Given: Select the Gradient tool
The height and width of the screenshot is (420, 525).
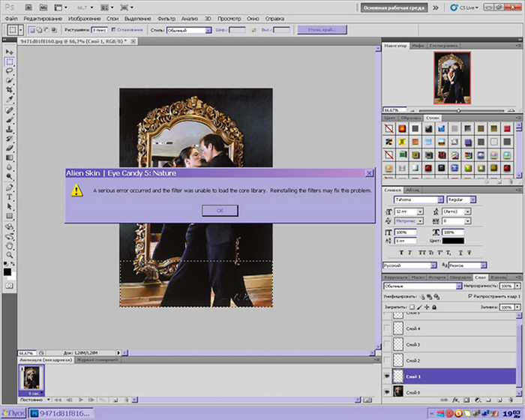Looking at the screenshot, I should coord(9,157).
